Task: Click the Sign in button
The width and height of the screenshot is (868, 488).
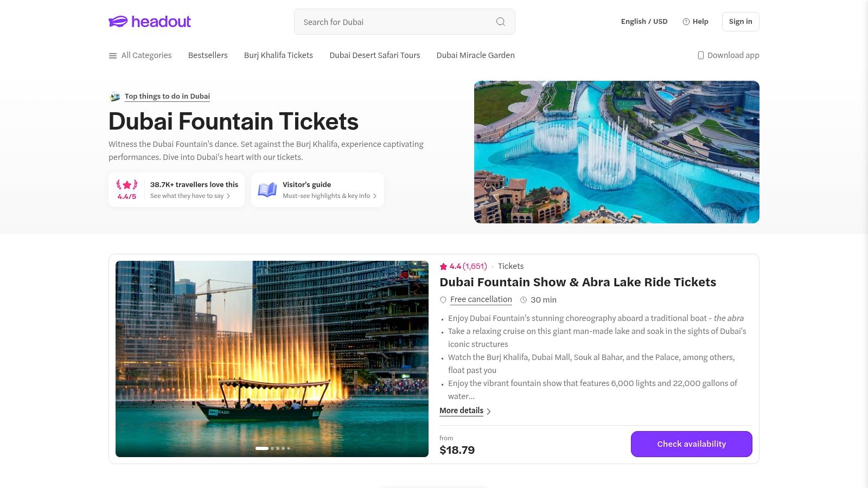Action: click(x=740, y=22)
